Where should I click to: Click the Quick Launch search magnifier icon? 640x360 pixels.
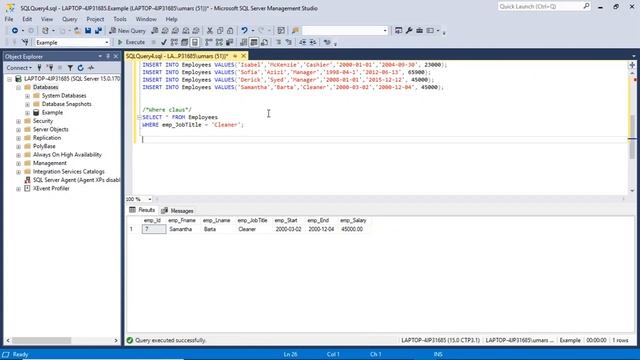pyautogui.click(x=586, y=6)
